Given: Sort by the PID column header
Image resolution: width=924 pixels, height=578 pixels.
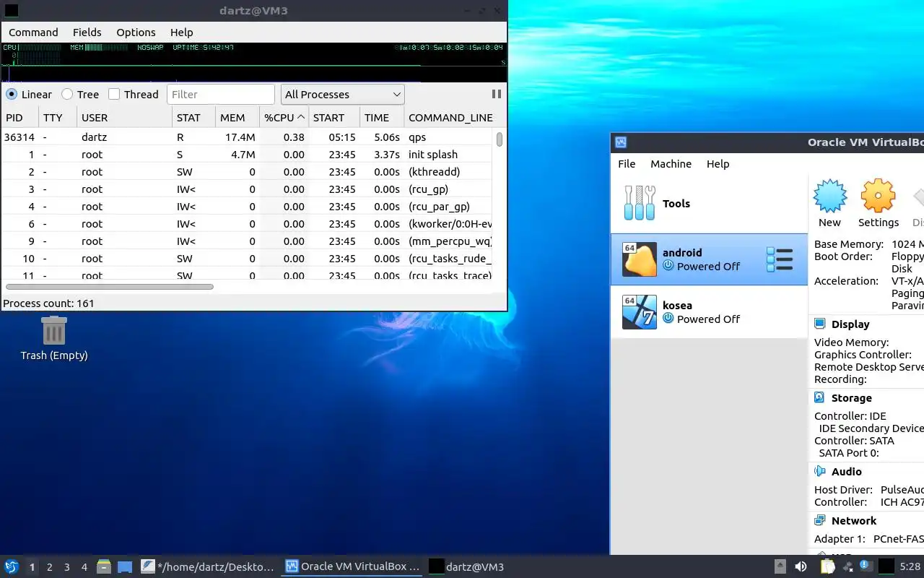Looking at the screenshot, I should pyautogui.click(x=19, y=117).
